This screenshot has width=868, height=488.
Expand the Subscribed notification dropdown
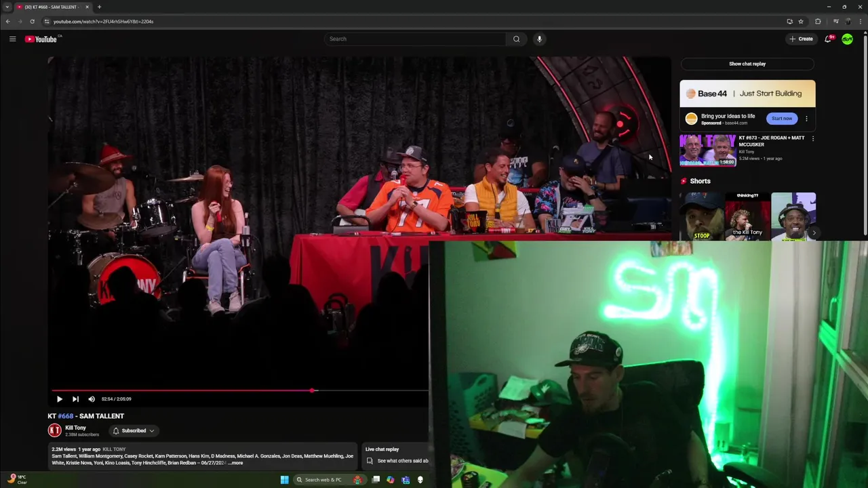(x=133, y=430)
